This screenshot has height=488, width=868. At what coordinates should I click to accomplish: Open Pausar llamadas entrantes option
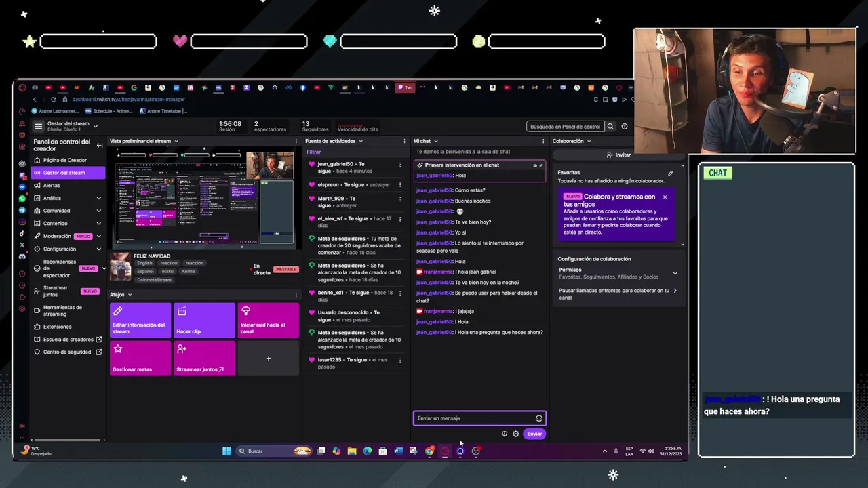click(617, 294)
